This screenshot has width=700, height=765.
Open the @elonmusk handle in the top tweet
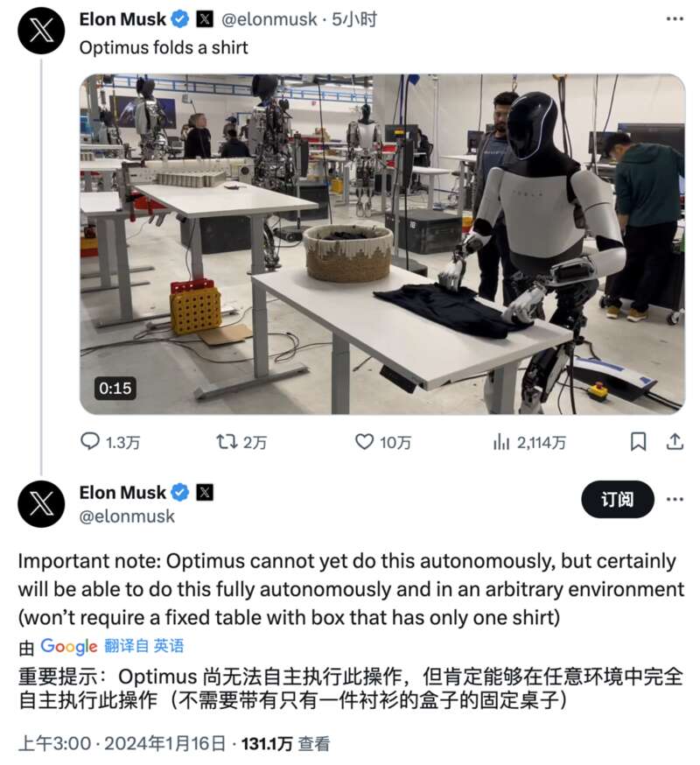269,19
